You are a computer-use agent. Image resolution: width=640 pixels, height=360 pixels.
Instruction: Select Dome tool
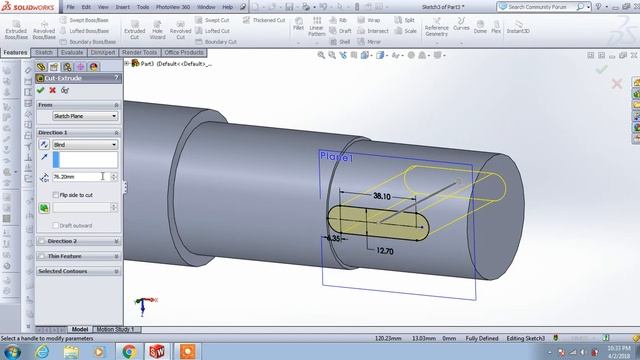coord(480,27)
